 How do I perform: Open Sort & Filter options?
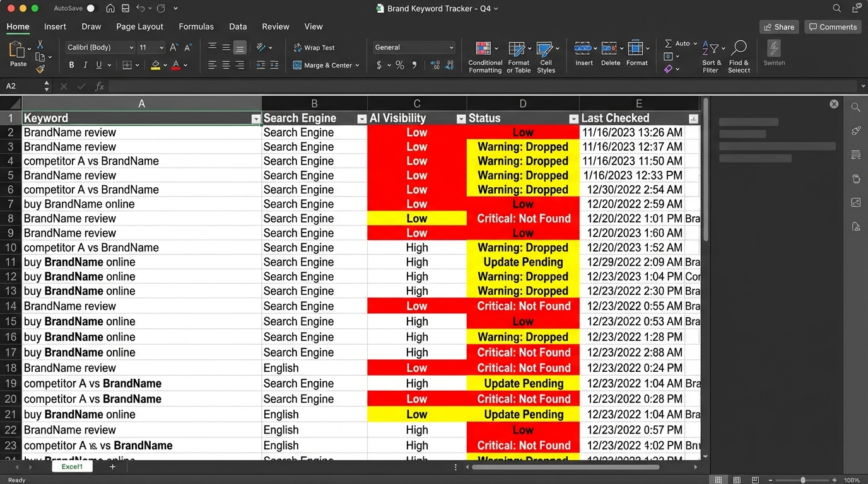coord(712,56)
